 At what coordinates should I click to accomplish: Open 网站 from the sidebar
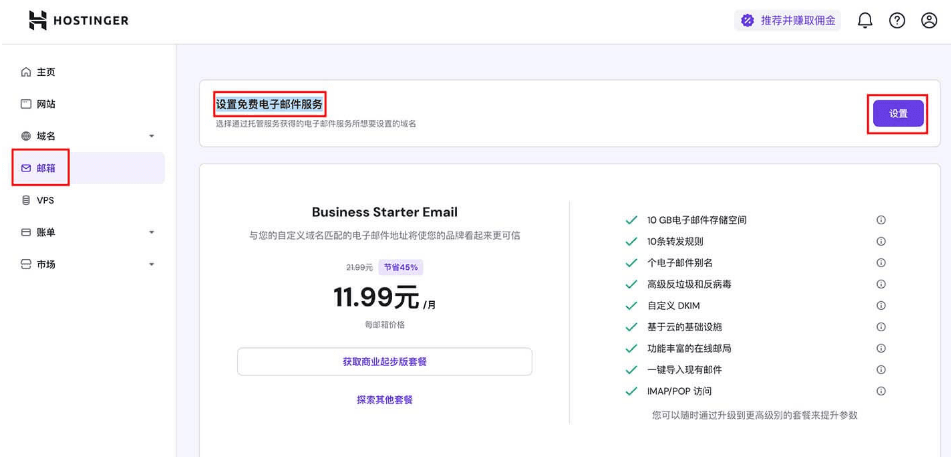pos(45,104)
